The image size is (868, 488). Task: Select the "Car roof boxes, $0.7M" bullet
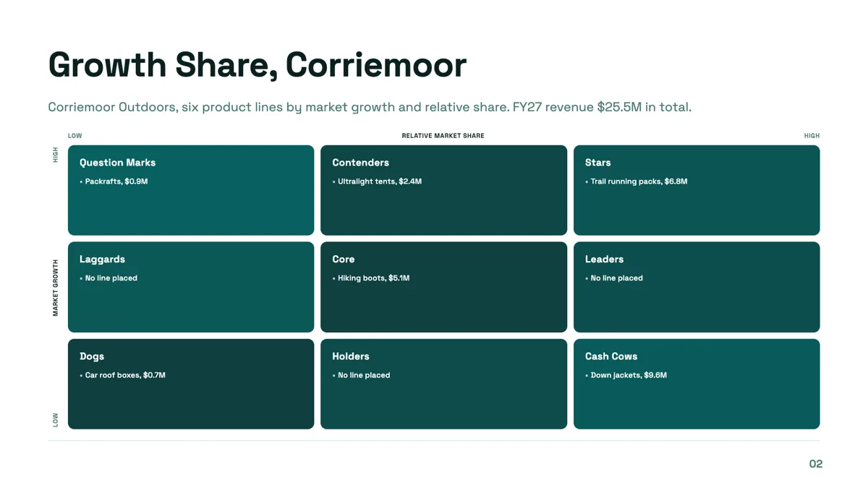pos(125,375)
